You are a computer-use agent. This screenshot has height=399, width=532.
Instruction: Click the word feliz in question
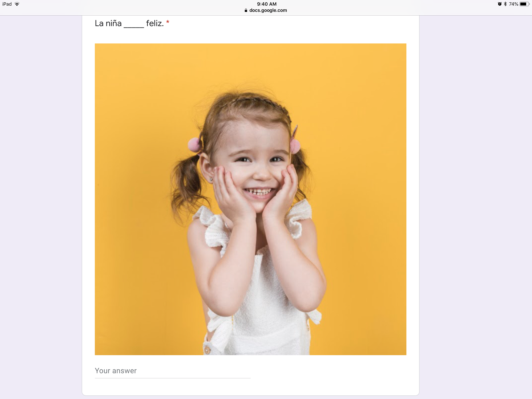coord(155,23)
